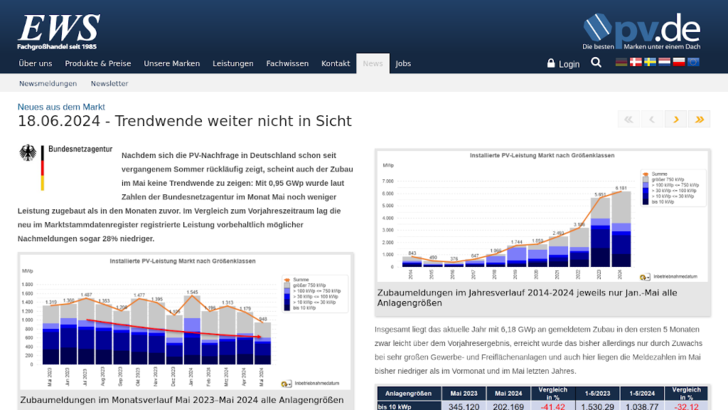The image size is (728, 410).
Task: Click the EU flag language icon
Action: coord(694,62)
